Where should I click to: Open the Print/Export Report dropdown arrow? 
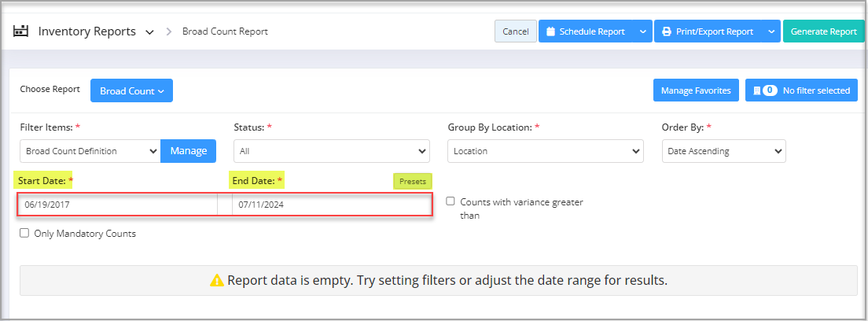(x=771, y=31)
